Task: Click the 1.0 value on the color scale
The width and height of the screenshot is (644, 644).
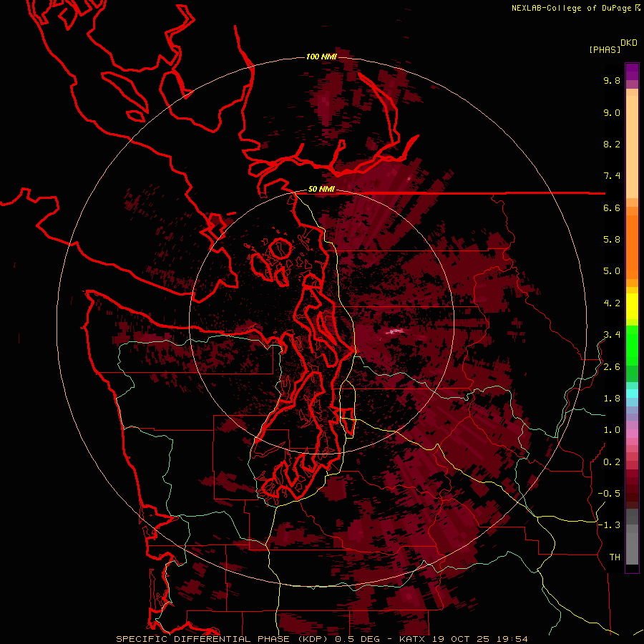Action: click(x=612, y=430)
